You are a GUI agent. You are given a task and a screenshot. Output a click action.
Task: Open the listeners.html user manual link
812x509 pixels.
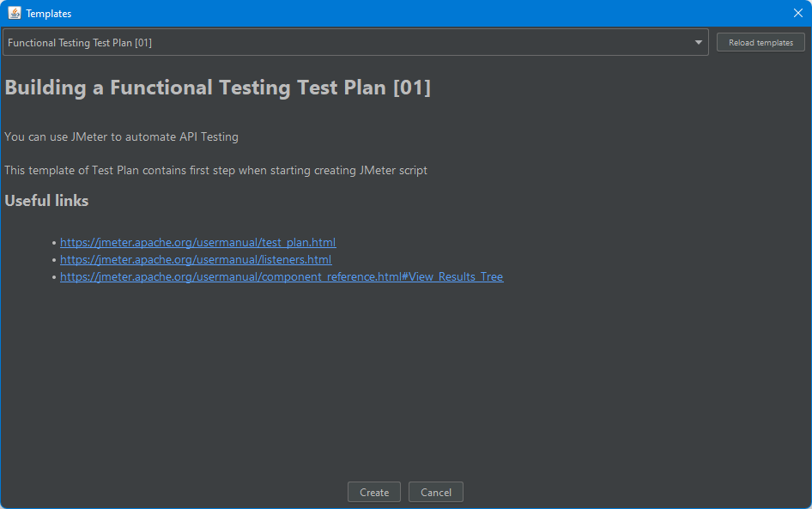tap(196, 259)
